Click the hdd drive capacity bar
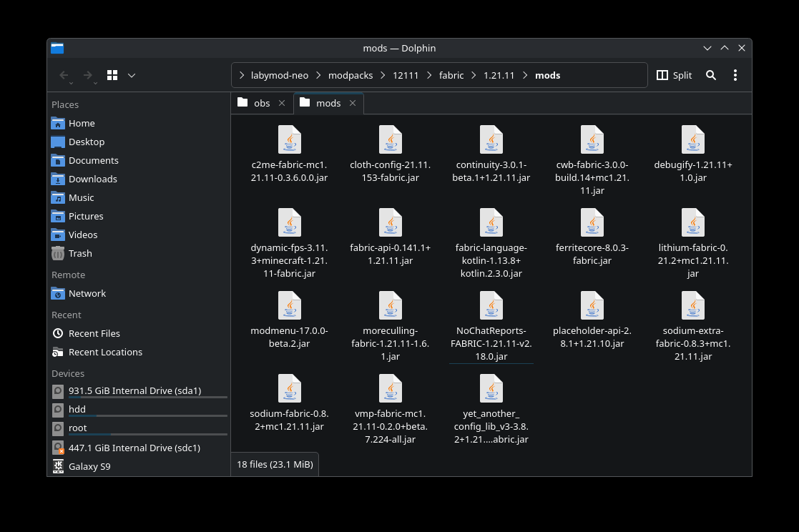 click(147, 415)
